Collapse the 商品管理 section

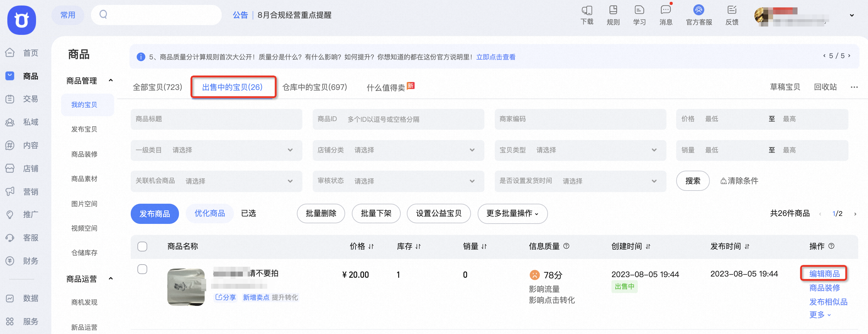(111, 80)
